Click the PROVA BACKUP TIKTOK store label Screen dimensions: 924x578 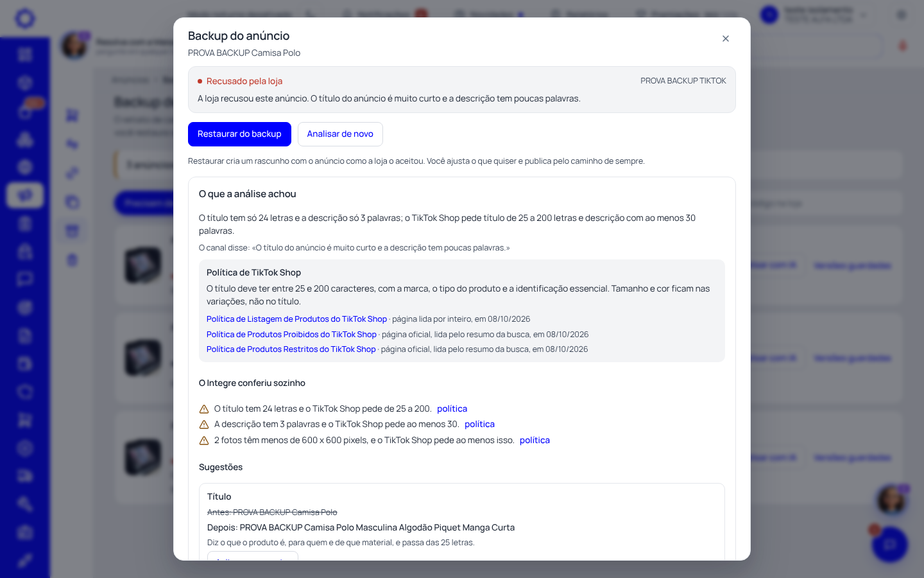tap(683, 81)
